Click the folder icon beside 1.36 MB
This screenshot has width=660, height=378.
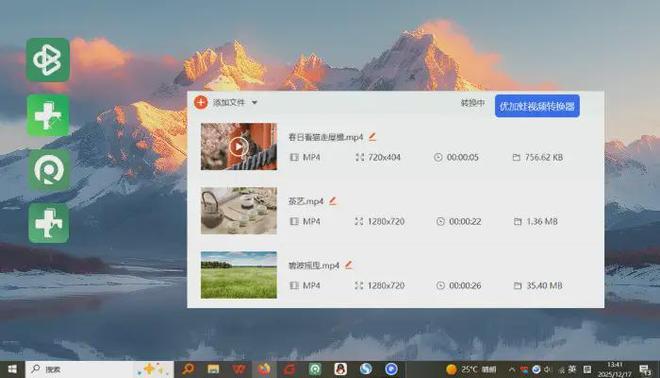pyautogui.click(x=518, y=221)
